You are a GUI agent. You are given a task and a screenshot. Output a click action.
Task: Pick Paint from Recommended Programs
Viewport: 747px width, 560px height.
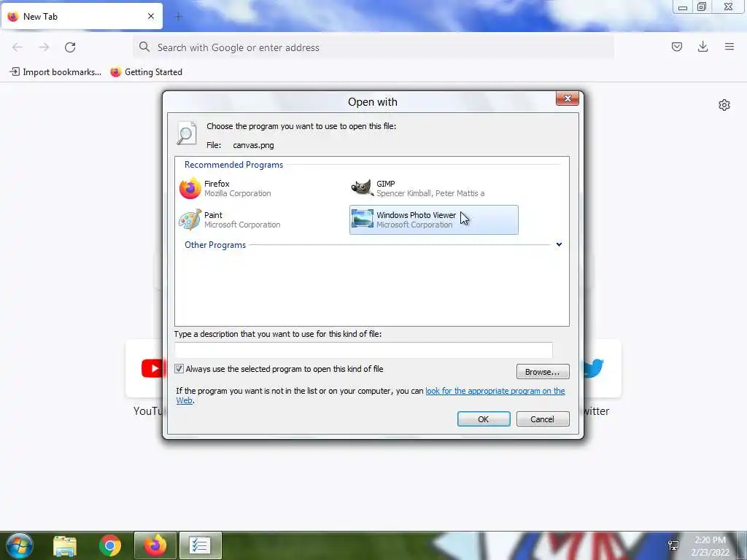click(x=230, y=220)
